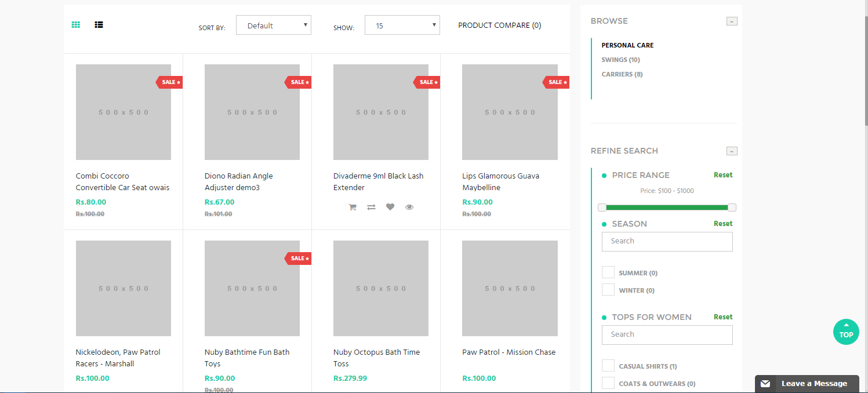Click the minimum price slider handle
Image resolution: width=868 pixels, height=393 pixels.
[x=602, y=208]
